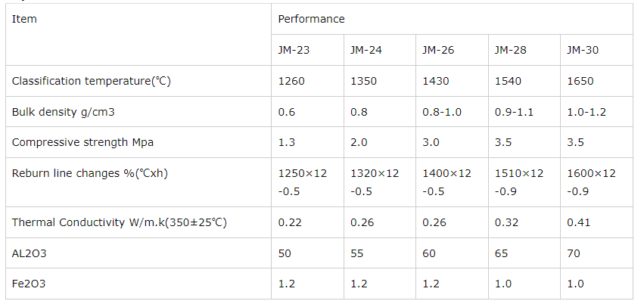Select the JM-28 column header
Viewport: 644px width, 304px height.
[510, 51]
